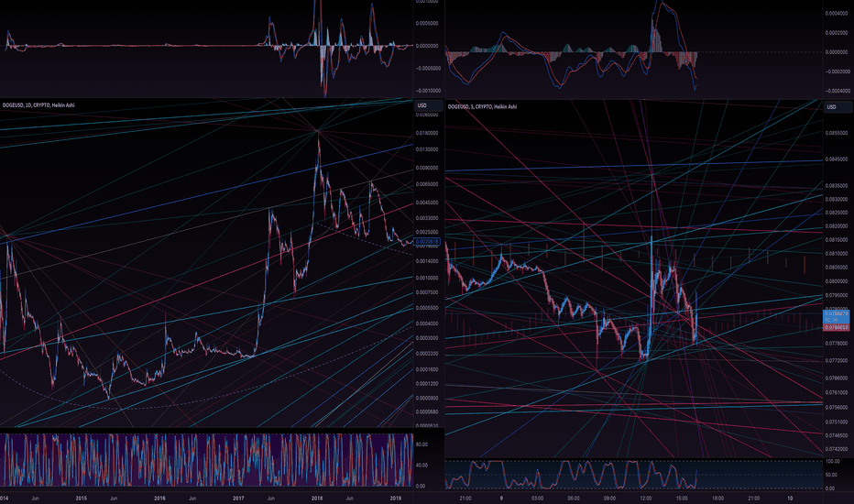Click the 12:00 label on the intraday time axis
This screenshot has height=504, width=854.
[645, 498]
